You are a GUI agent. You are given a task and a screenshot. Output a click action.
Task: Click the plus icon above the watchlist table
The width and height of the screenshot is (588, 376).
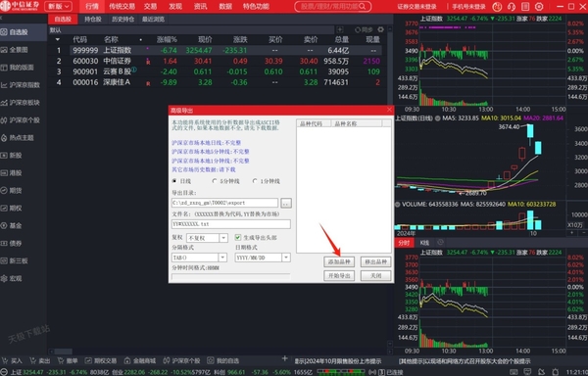click(340, 29)
